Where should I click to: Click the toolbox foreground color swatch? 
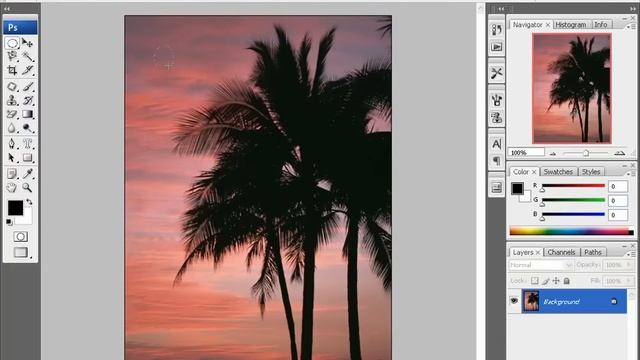tap(15, 207)
